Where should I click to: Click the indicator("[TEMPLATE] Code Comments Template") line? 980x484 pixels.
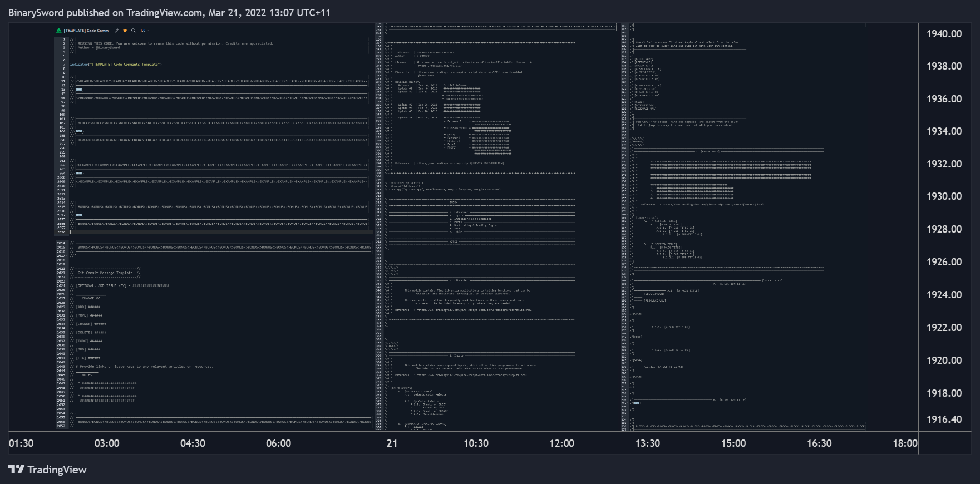tap(116, 65)
